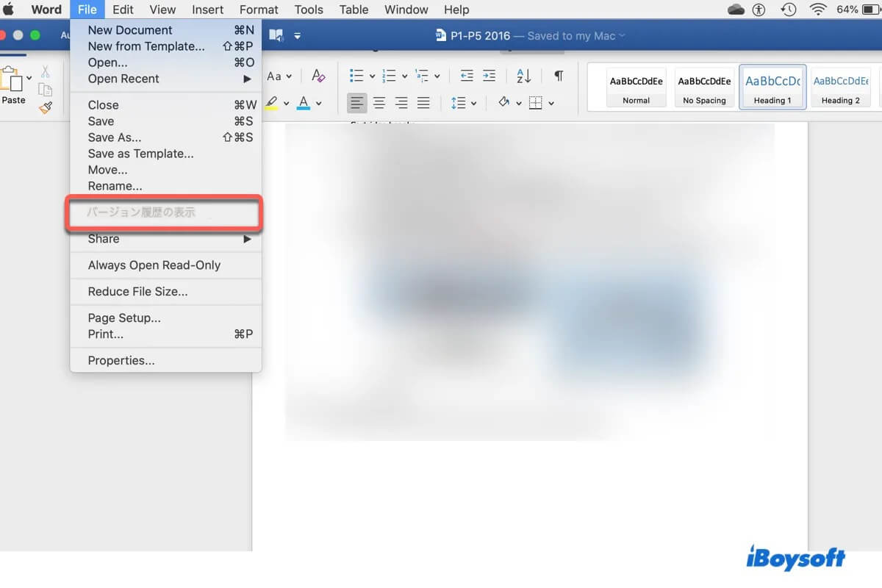Click the Format Painter brush icon
This screenshot has height=588, width=882.
(x=46, y=107)
